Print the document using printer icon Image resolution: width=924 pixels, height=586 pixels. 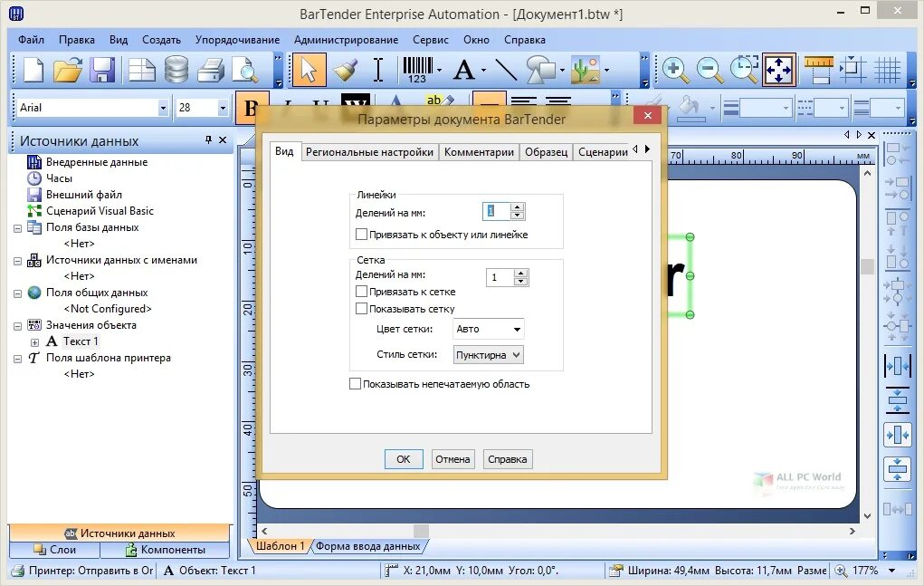(210, 70)
